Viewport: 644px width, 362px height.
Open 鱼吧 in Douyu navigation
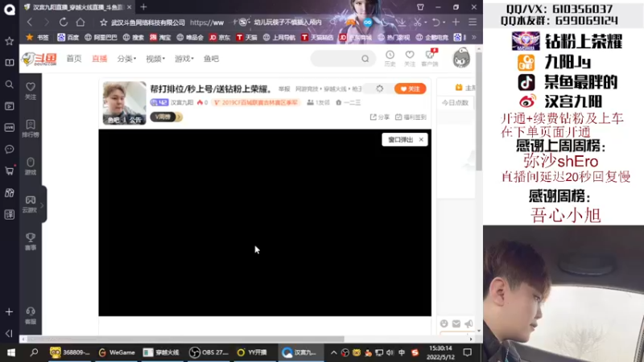(211, 59)
